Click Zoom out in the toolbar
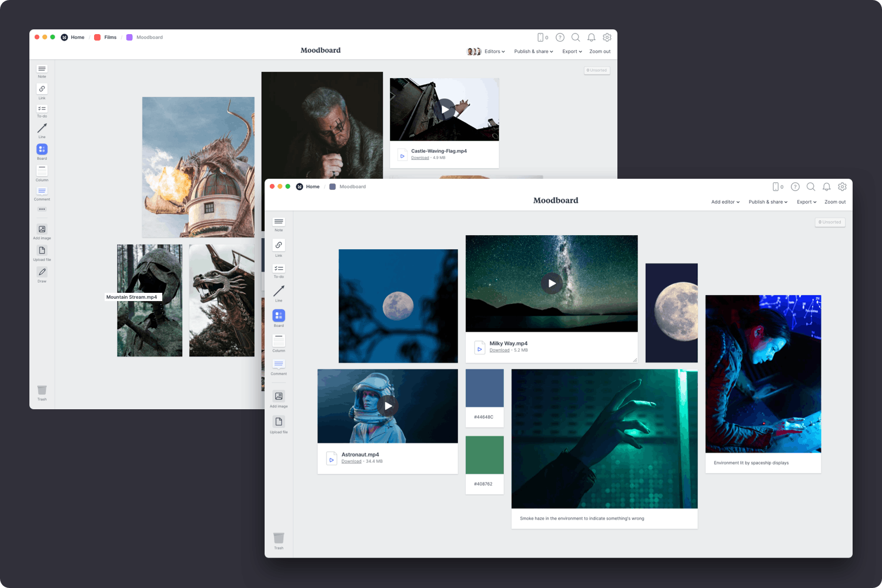The width and height of the screenshot is (882, 588). click(x=835, y=202)
